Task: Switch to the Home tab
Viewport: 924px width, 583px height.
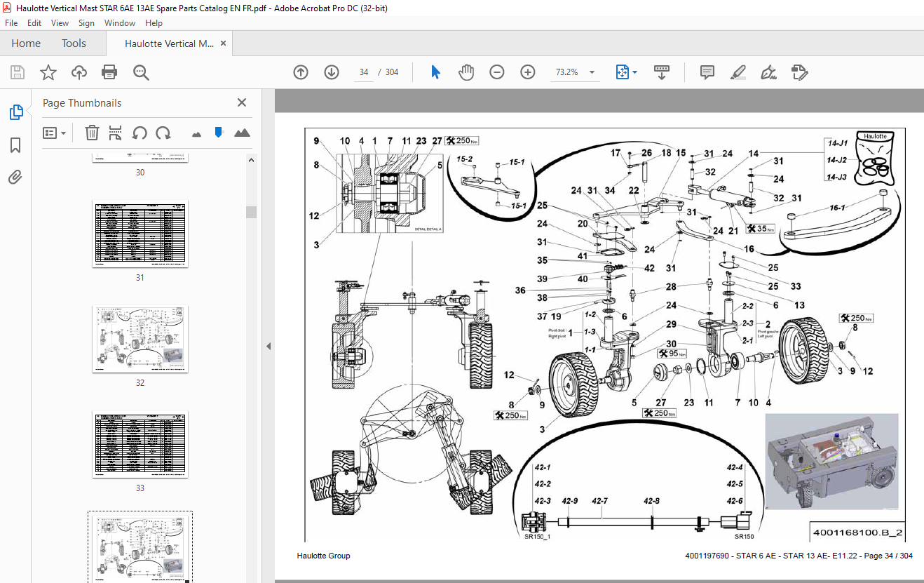Action: click(26, 43)
